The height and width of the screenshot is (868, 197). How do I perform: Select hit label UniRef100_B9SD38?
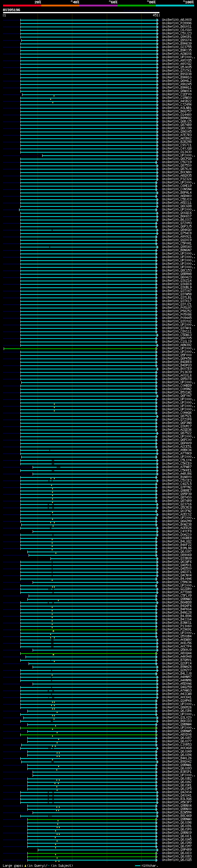pyautogui.click(x=176, y=74)
